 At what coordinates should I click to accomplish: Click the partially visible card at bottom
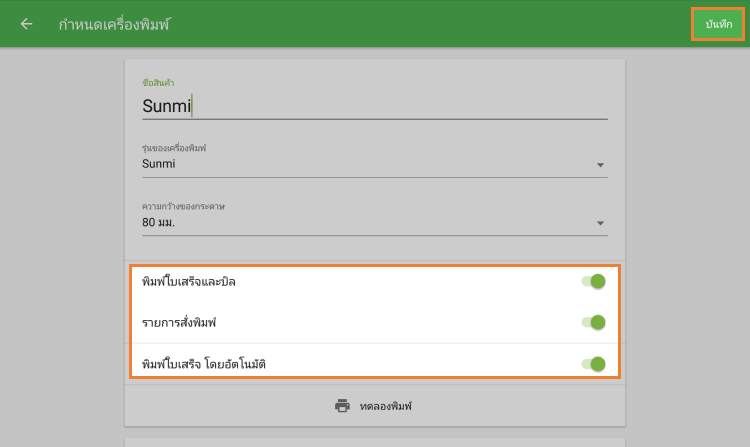click(x=374, y=442)
